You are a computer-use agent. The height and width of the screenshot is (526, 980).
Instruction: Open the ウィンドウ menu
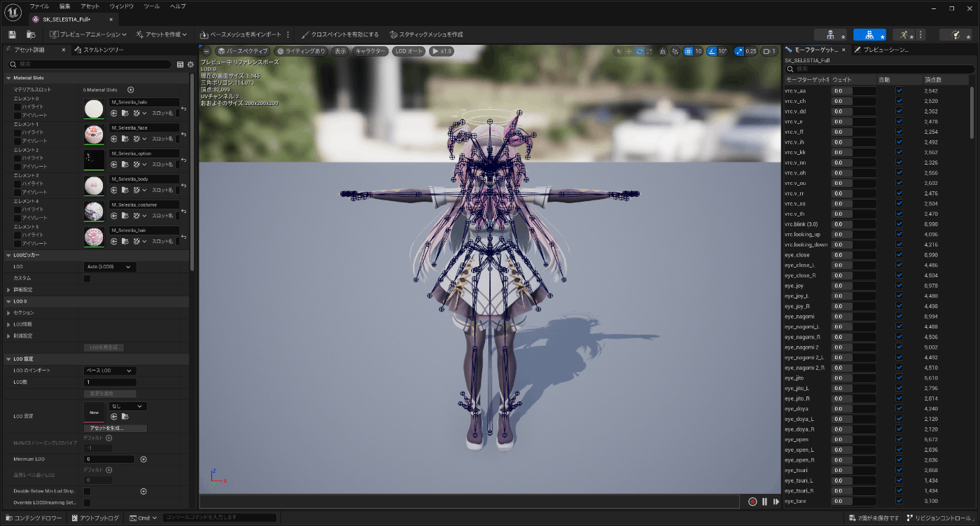[121, 6]
